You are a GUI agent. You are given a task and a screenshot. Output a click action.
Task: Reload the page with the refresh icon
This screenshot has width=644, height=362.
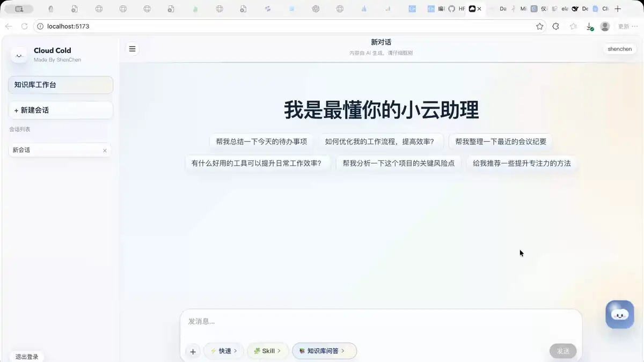[24, 26]
